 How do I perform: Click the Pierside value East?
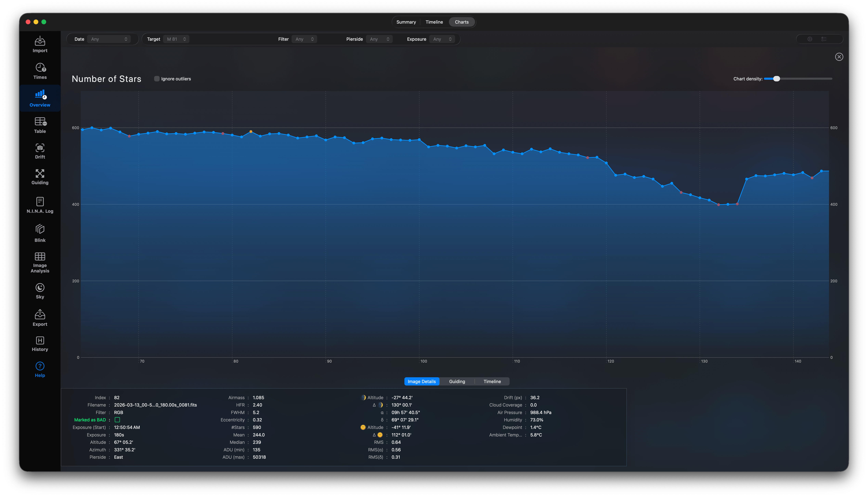pos(118,457)
